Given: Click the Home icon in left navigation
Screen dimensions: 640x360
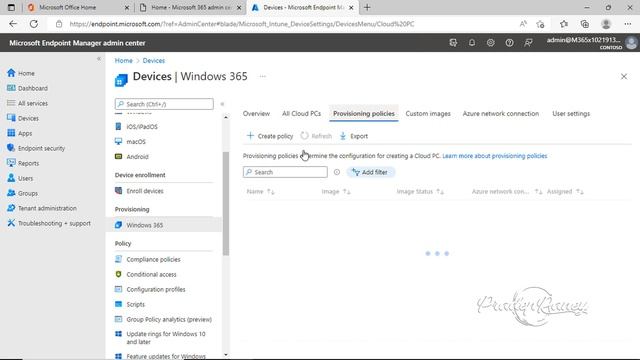Looking at the screenshot, I should 11,73.
